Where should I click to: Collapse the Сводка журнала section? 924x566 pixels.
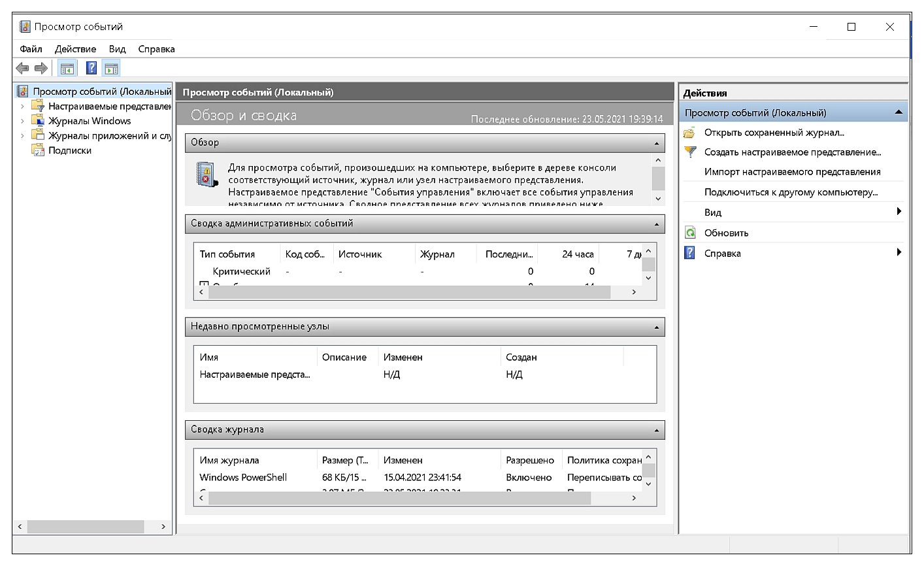pos(657,431)
